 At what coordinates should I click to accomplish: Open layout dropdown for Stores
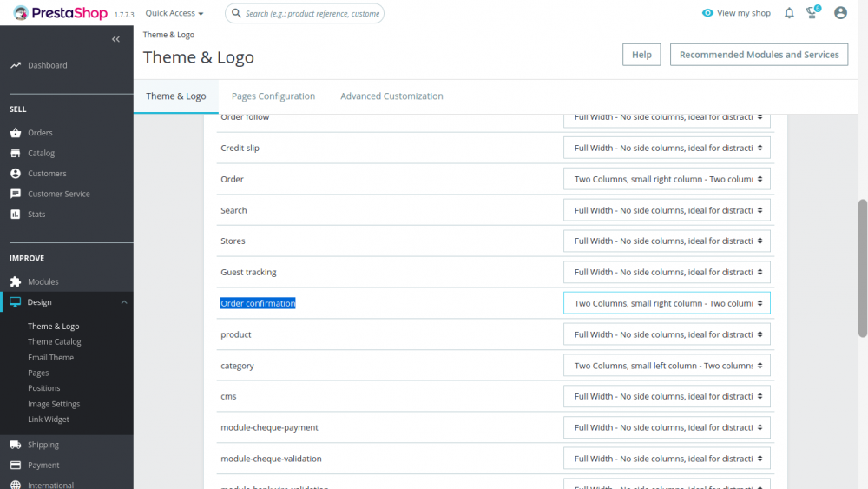click(x=667, y=241)
